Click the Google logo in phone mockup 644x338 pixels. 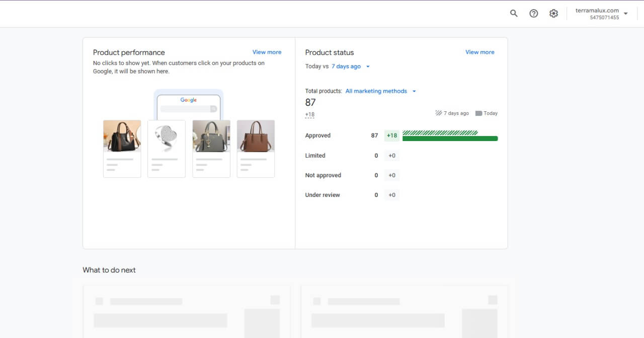pos(189,100)
